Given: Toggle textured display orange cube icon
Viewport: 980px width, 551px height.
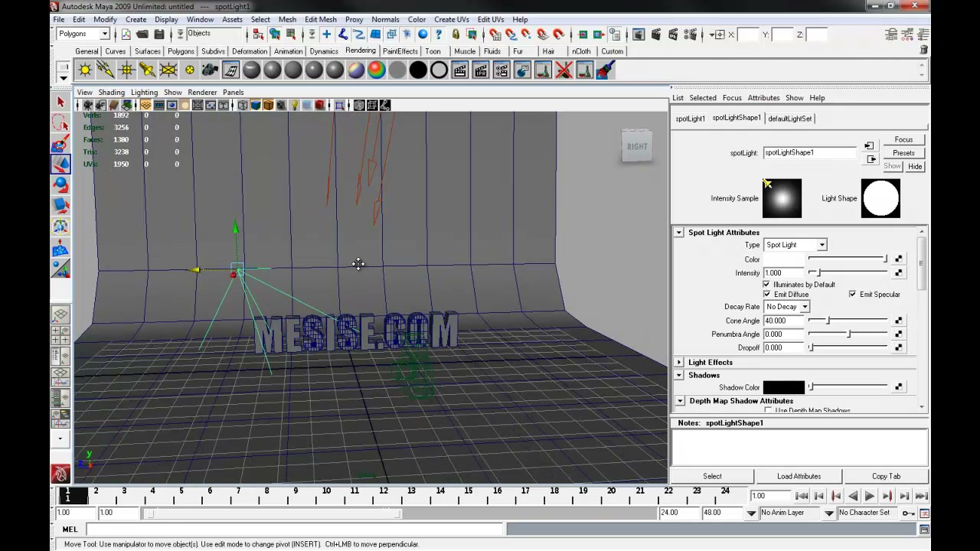Looking at the screenshot, I should coord(268,105).
